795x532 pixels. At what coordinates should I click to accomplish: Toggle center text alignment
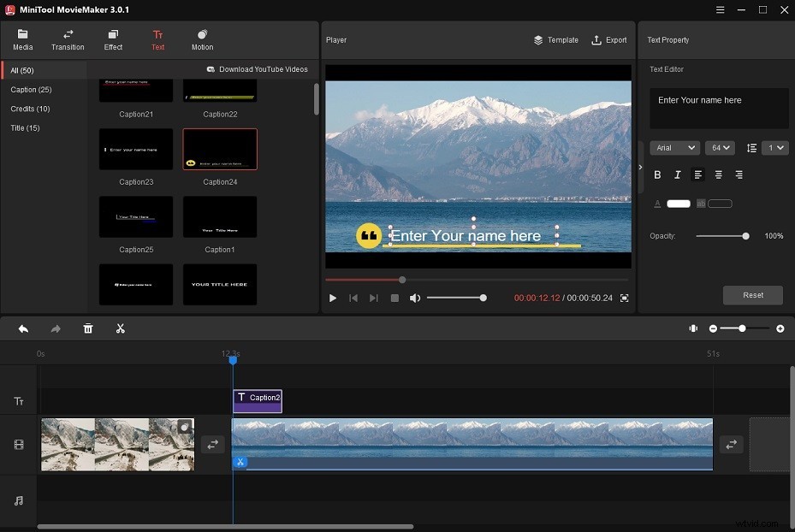[717, 174]
